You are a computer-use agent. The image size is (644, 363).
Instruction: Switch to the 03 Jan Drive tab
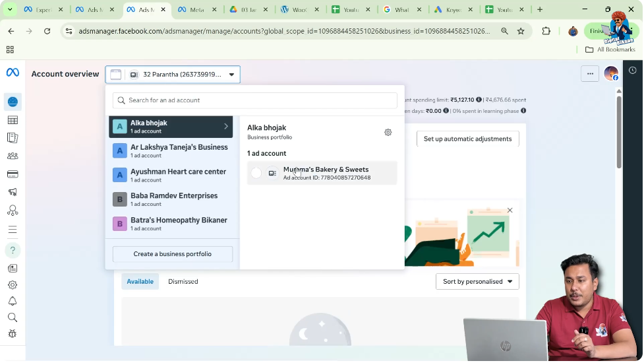pos(249,9)
